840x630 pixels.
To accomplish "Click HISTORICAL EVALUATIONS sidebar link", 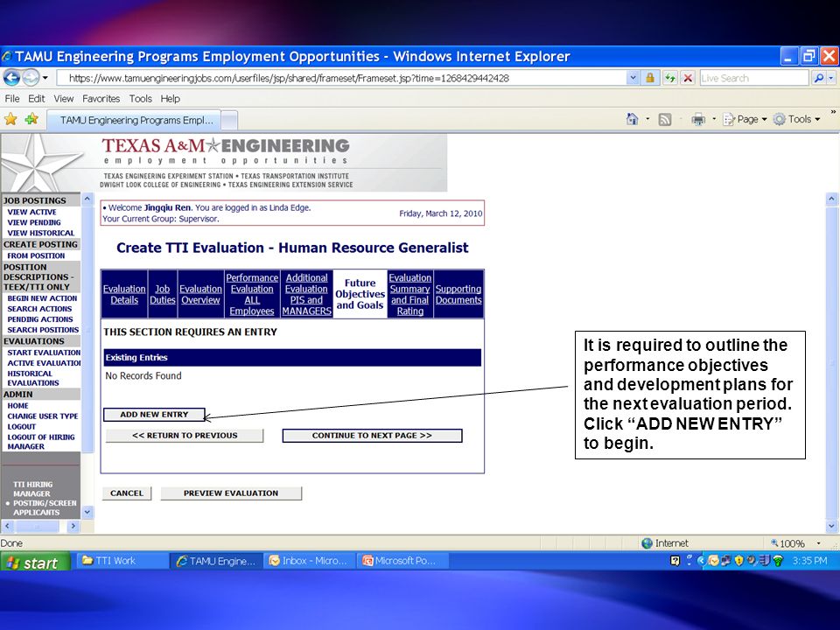I will pos(33,378).
